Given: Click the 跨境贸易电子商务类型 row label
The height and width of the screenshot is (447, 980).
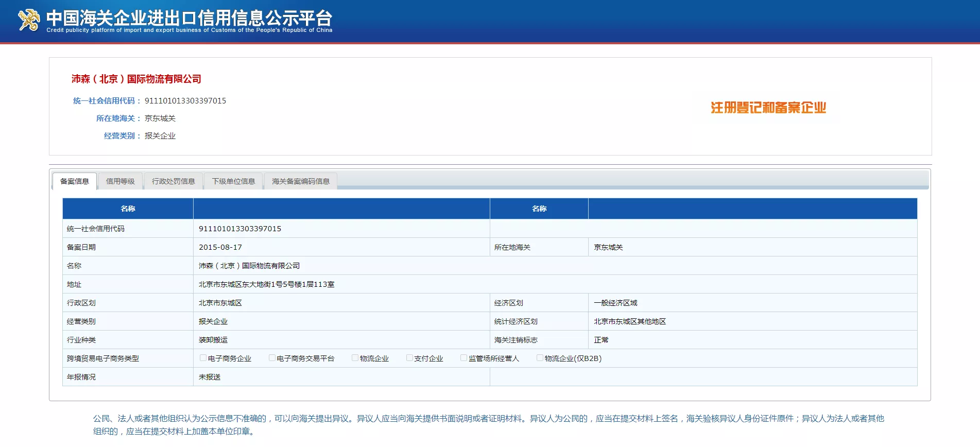Looking at the screenshot, I should (x=103, y=358).
